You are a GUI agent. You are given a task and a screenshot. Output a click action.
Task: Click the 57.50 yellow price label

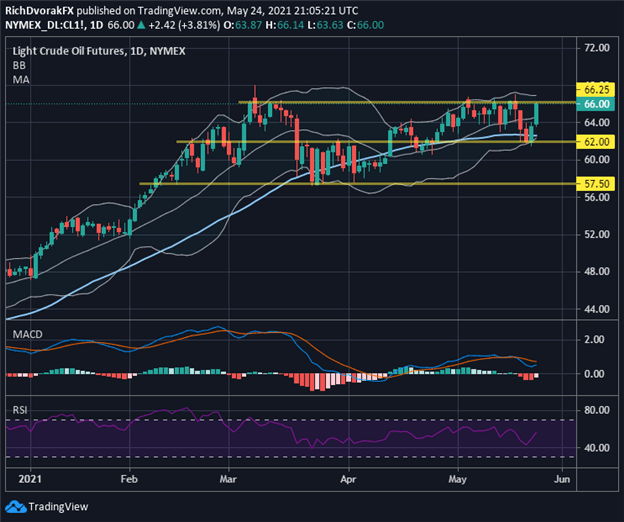click(x=596, y=184)
